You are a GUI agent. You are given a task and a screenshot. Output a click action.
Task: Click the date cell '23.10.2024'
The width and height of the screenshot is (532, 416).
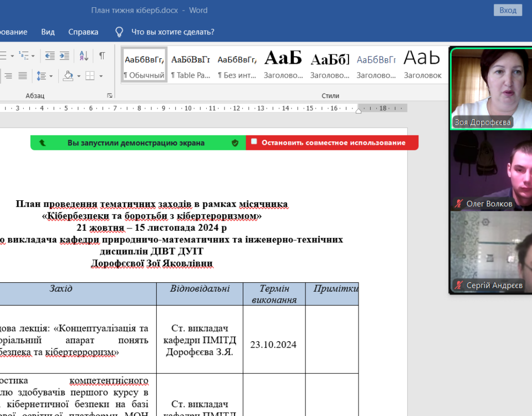273,344
